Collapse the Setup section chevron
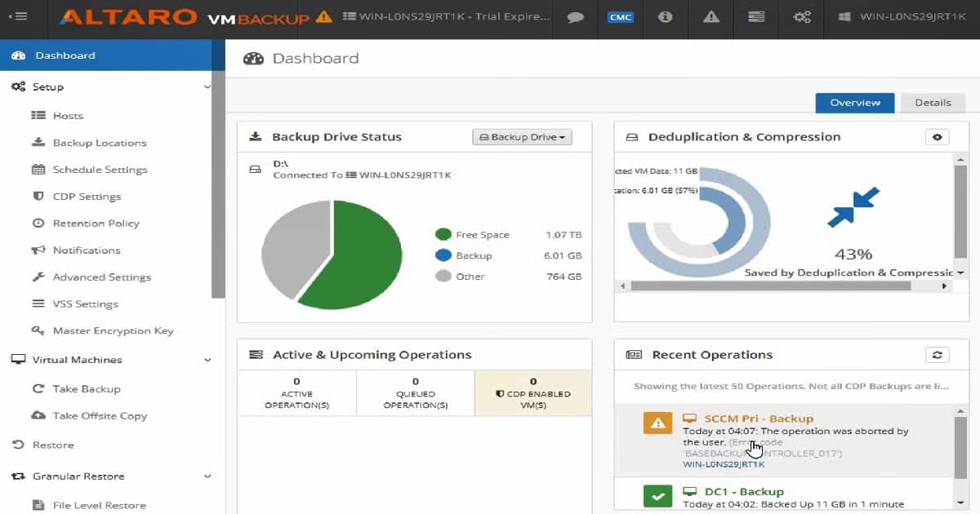The image size is (980, 514). click(x=207, y=86)
